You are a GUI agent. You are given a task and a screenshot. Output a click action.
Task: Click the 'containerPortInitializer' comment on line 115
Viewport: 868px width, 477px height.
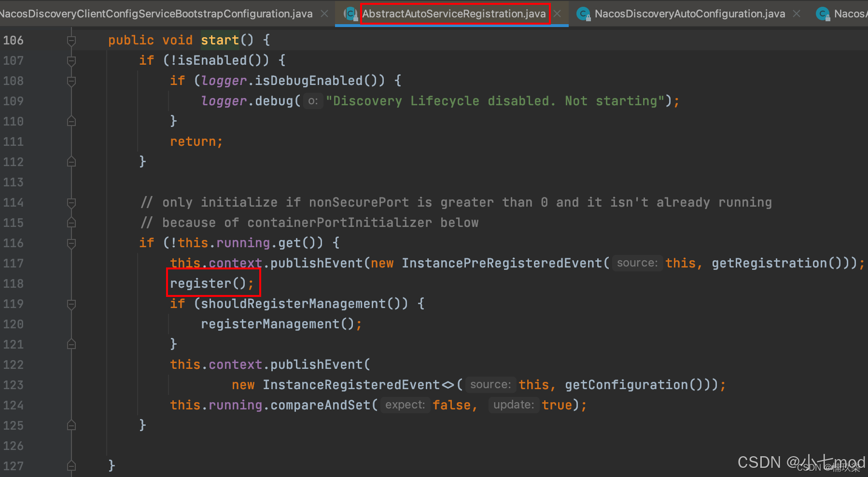pyautogui.click(x=339, y=223)
